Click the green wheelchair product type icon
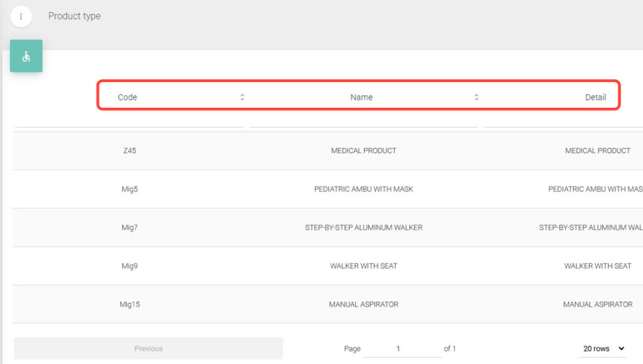 (x=26, y=56)
